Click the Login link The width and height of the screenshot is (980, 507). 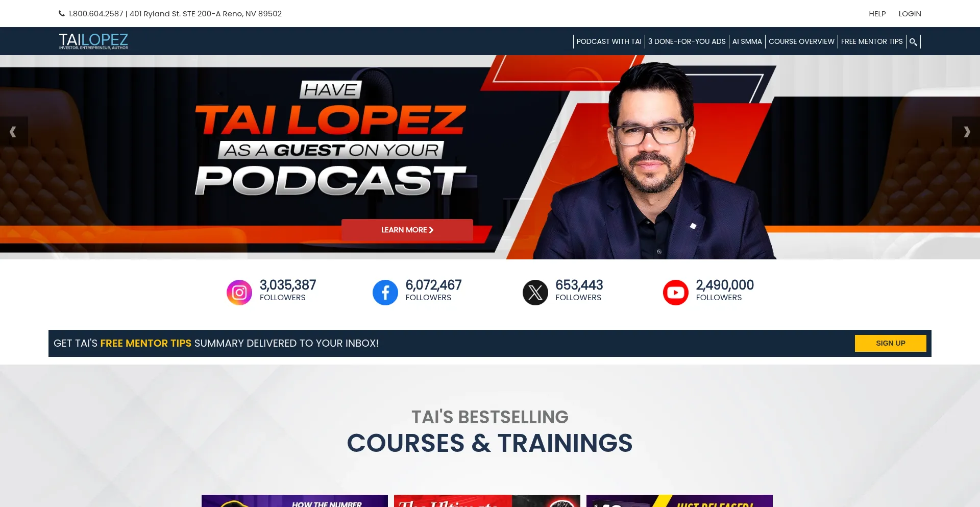coord(910,14)
